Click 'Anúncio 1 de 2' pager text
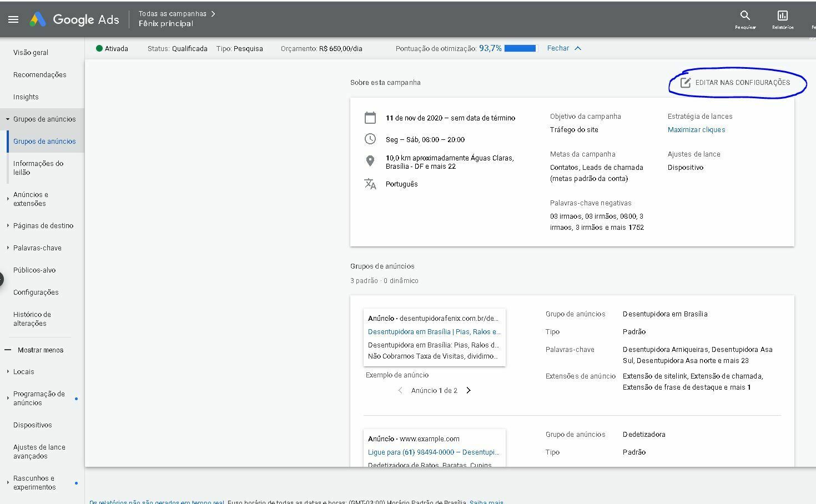Viewport: 816px width, 504px height. point(434,390)
